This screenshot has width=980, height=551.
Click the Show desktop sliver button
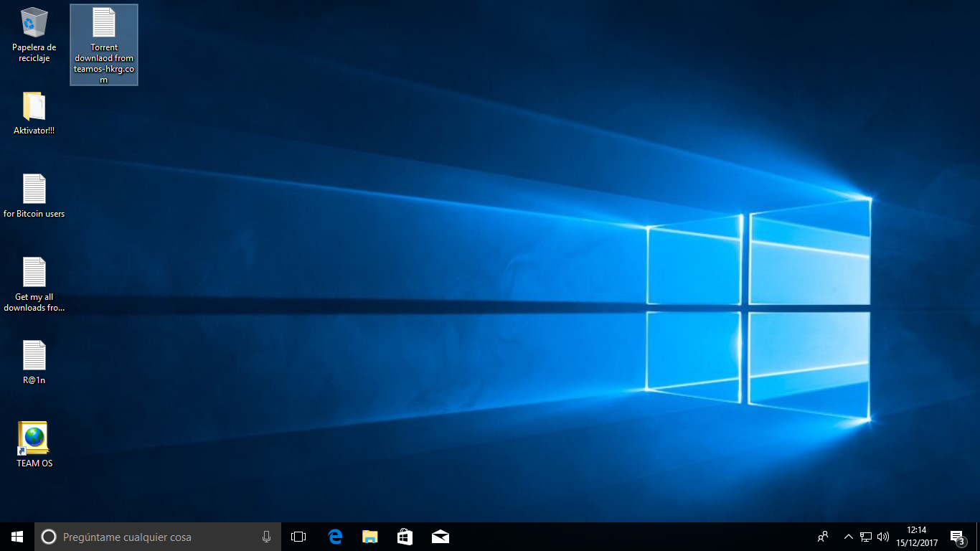click(x=978, y=537)
